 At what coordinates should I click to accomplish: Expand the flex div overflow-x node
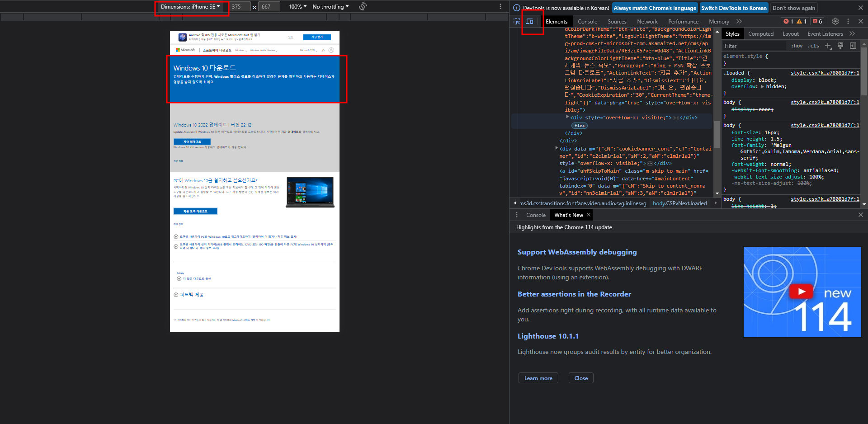[x=567, y=117]
